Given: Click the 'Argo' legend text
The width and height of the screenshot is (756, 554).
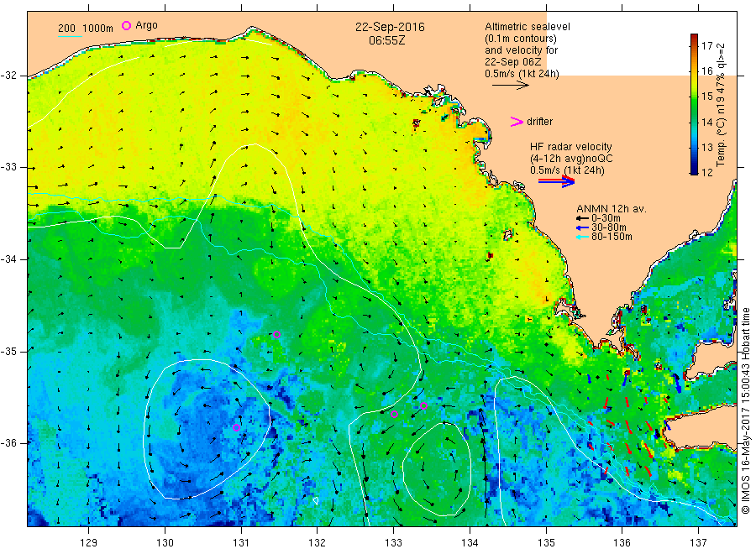Looking at the screenshot, I should click(x=146, y=26).
